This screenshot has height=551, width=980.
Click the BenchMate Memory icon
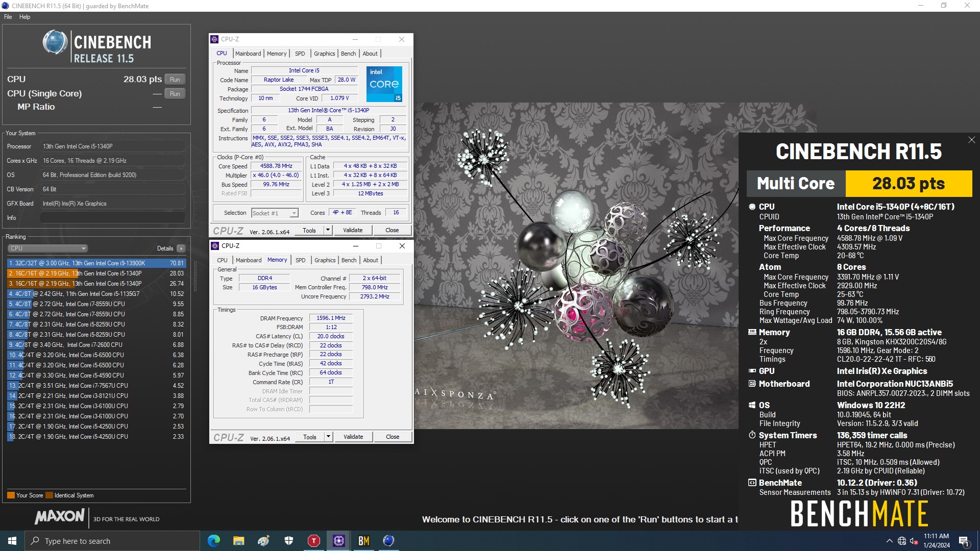(x=752, y=332)
